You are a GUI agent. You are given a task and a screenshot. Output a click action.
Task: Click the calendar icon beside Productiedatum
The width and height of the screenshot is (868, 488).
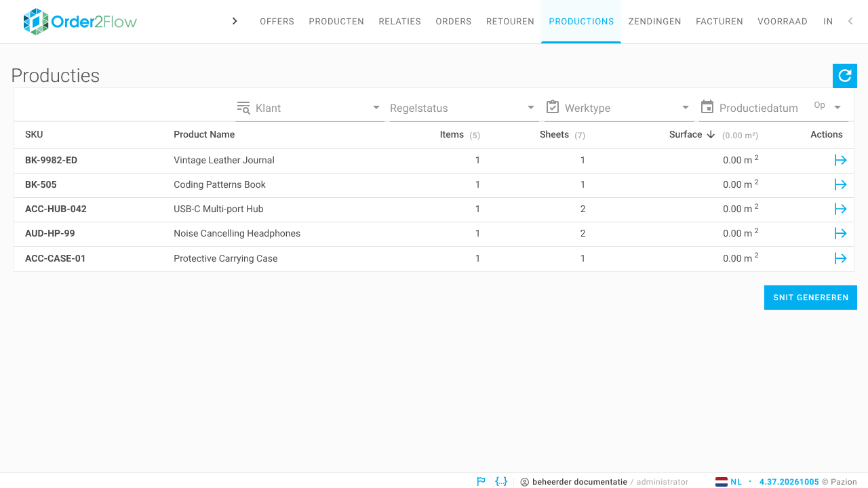click(707, 107)
